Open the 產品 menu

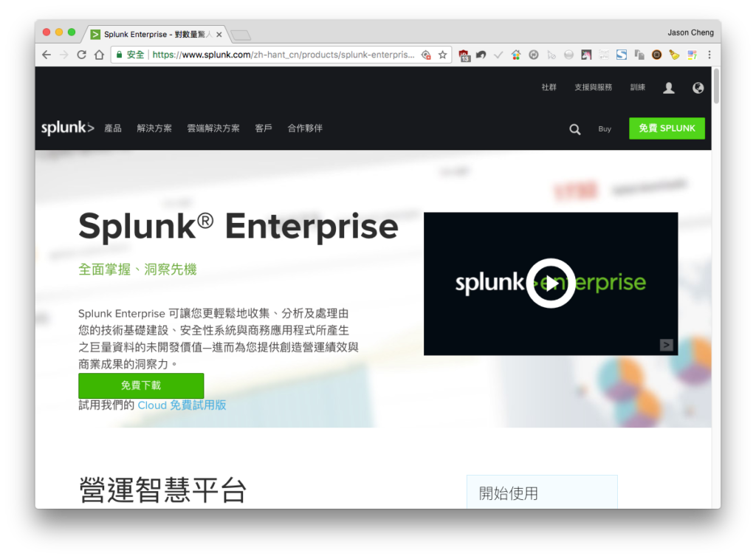click(113, 128)
